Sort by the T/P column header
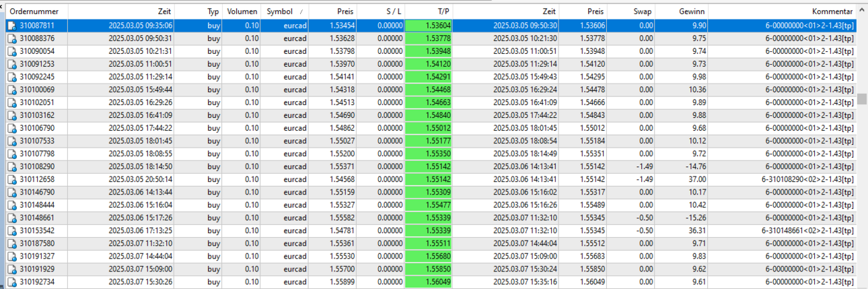Image resolution: width=868 pixels, height=289 pixels. pyautogui.click(x=429, y=12)
